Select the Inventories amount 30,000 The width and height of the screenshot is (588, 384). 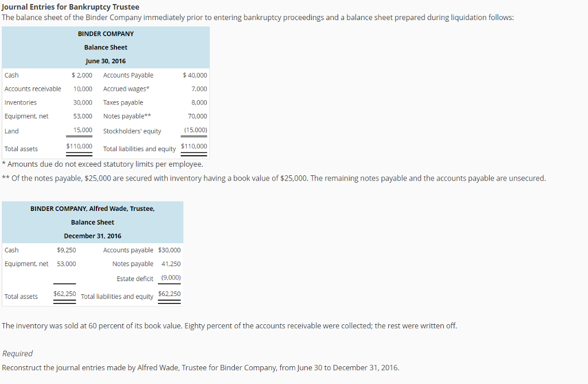[83, 102]
